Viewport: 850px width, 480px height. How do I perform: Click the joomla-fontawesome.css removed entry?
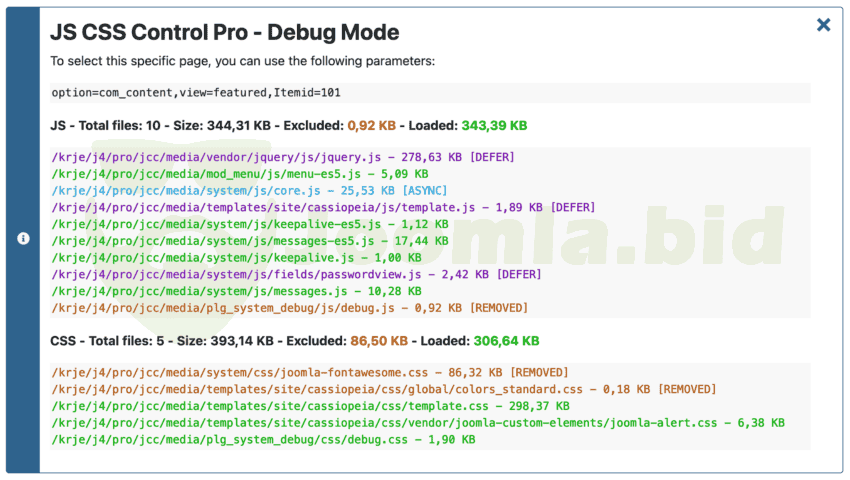[309, 372]
